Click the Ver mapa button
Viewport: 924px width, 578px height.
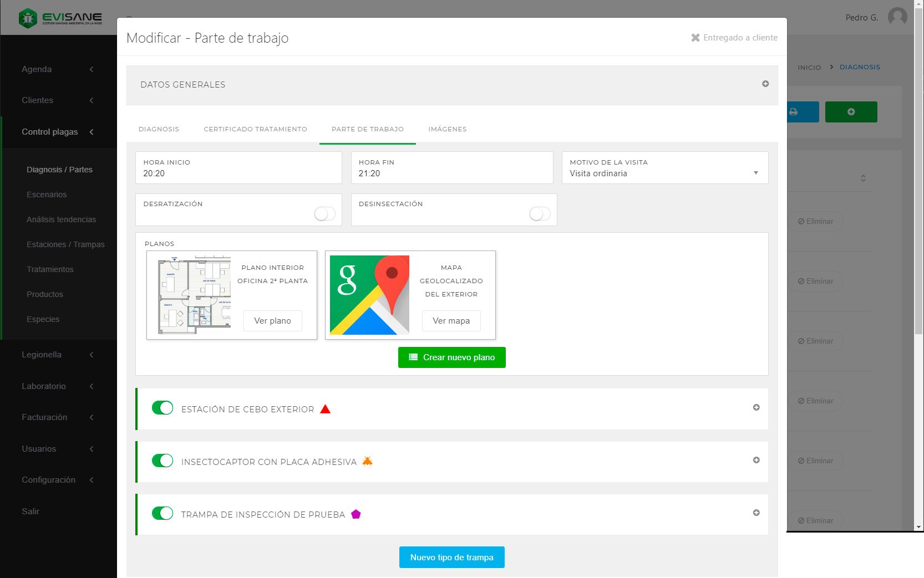pos(451,321)
